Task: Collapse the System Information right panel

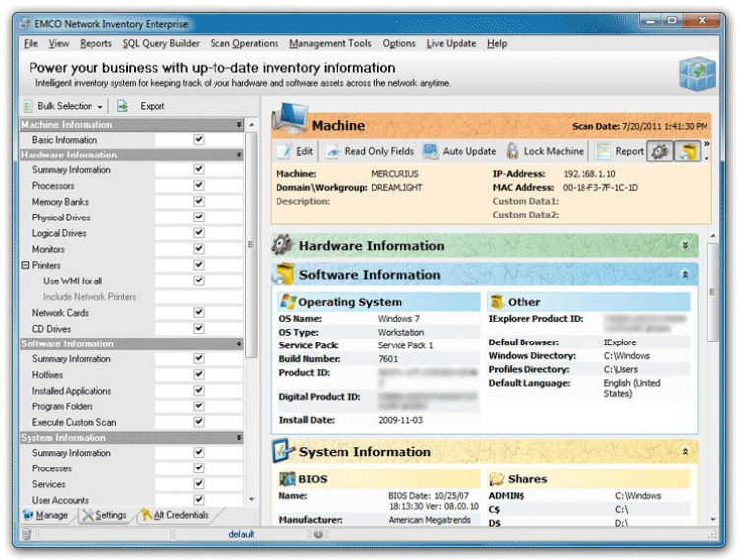Action: (x=685, y=452)
